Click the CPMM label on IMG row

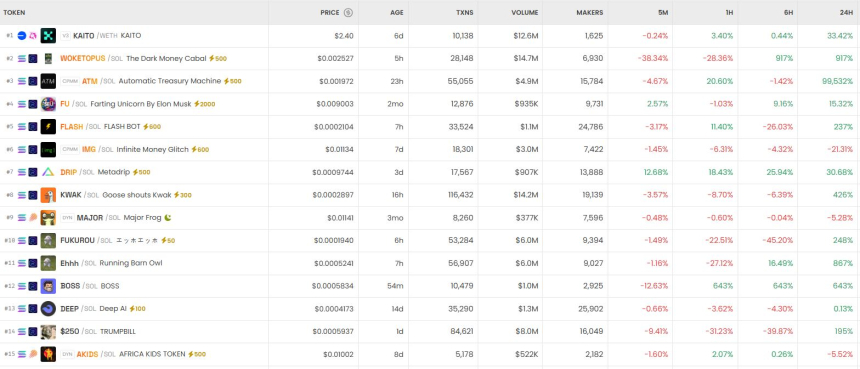70,149
